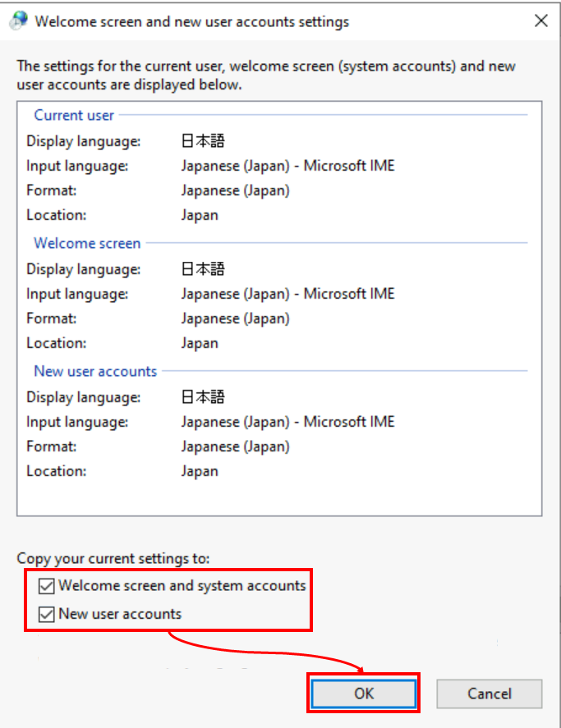Click the Current user input language value
This screenshot has height=728, width=561.
(287, 166)
